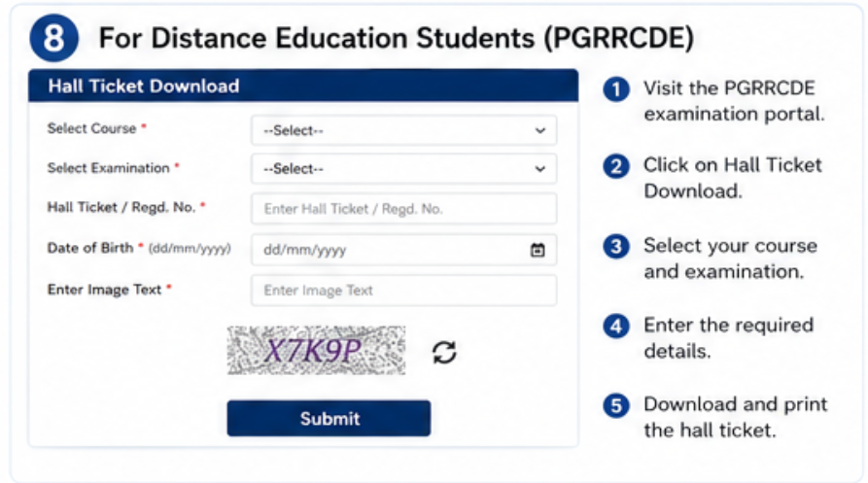868x483 pixels.
Task: Expand the Select Course chevron arrow
Action: click(539, 131)
